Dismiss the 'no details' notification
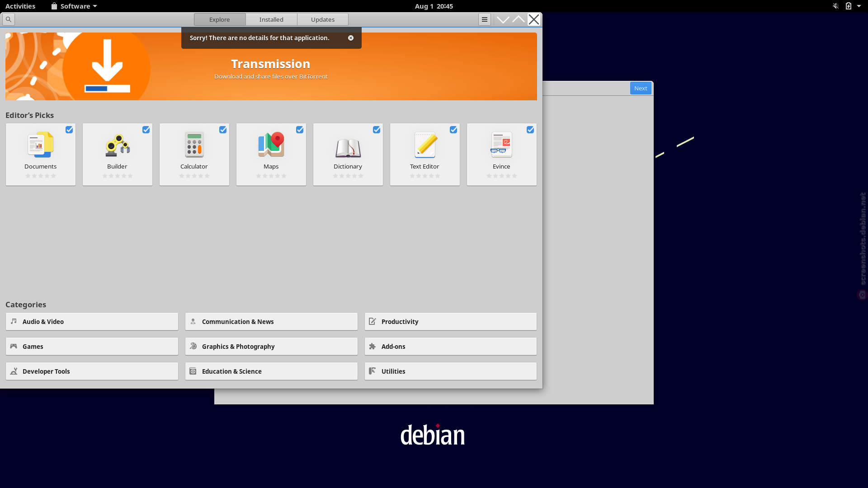 coord(351,38)
